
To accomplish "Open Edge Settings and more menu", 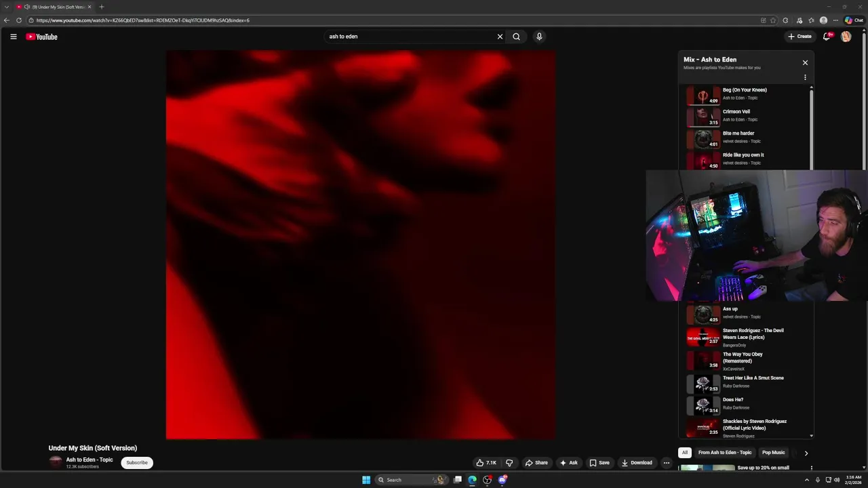I will tap(835, 20).
